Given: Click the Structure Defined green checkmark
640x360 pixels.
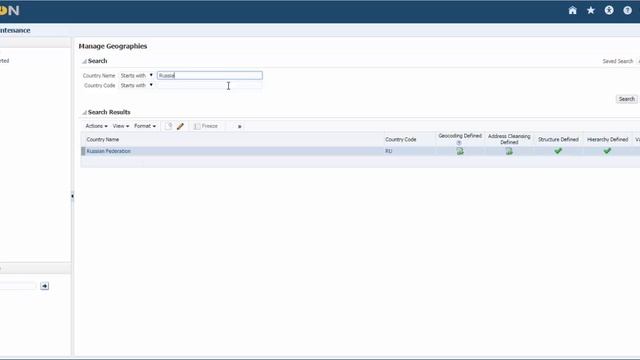Looking at the screenshot, I should [558, 151].
